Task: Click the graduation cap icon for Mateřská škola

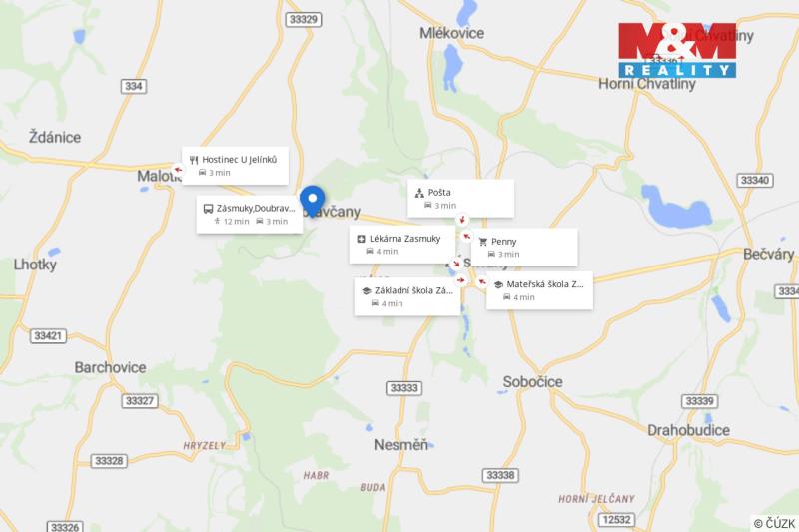Action: click(498, 285)
